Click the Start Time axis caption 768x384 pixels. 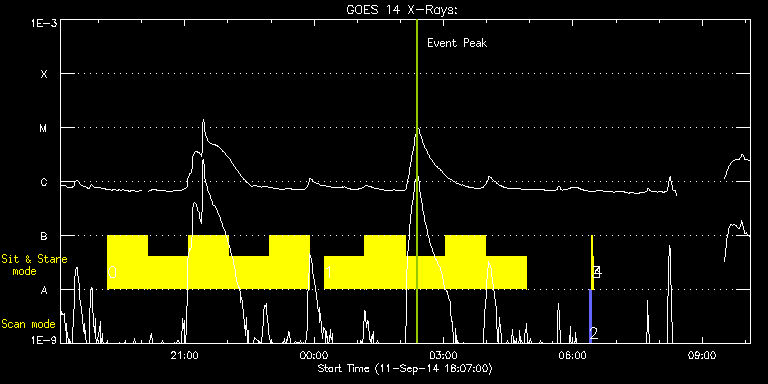coord(405,368)
